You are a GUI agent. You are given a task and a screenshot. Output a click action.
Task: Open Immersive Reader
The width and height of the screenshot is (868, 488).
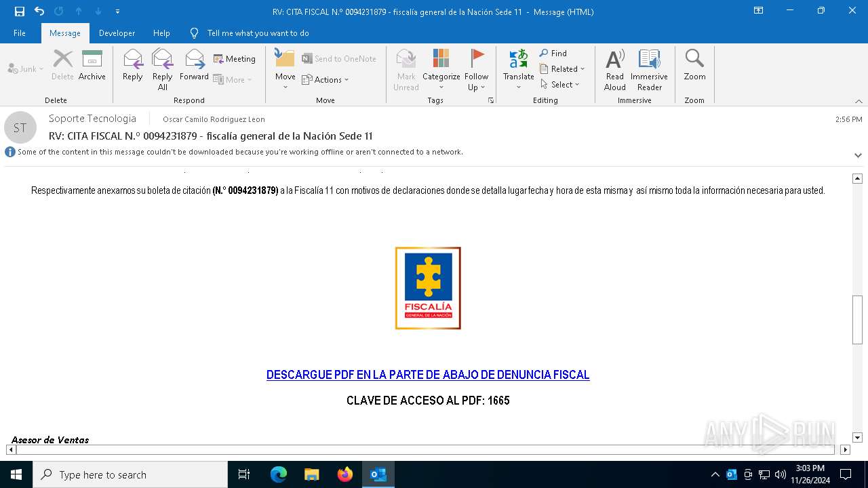pyautogui.click(x=649, y=70)
